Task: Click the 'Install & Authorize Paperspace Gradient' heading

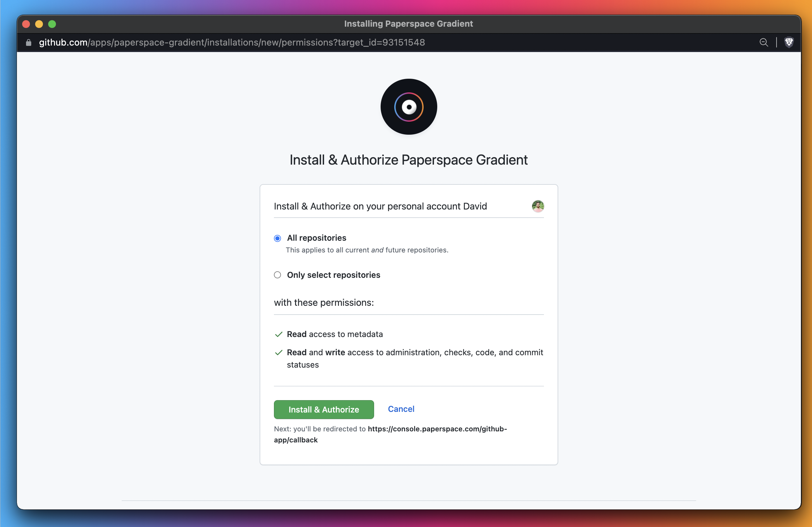Action: tap(408, 160)
